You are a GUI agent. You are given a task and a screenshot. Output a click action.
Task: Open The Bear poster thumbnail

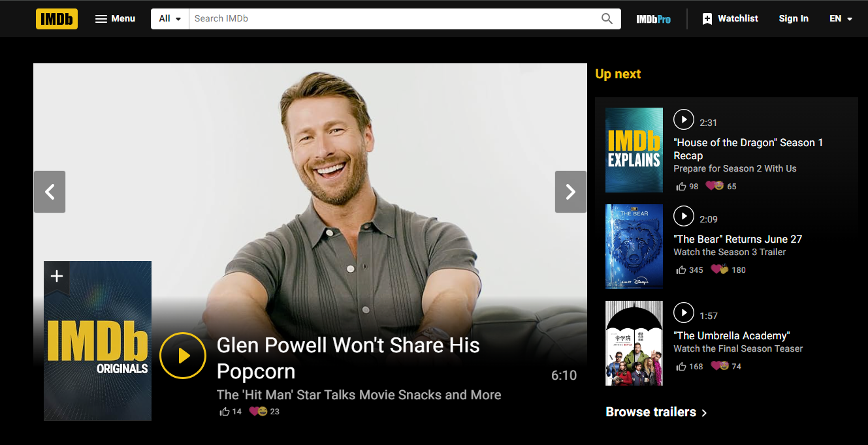pos(634,247)
